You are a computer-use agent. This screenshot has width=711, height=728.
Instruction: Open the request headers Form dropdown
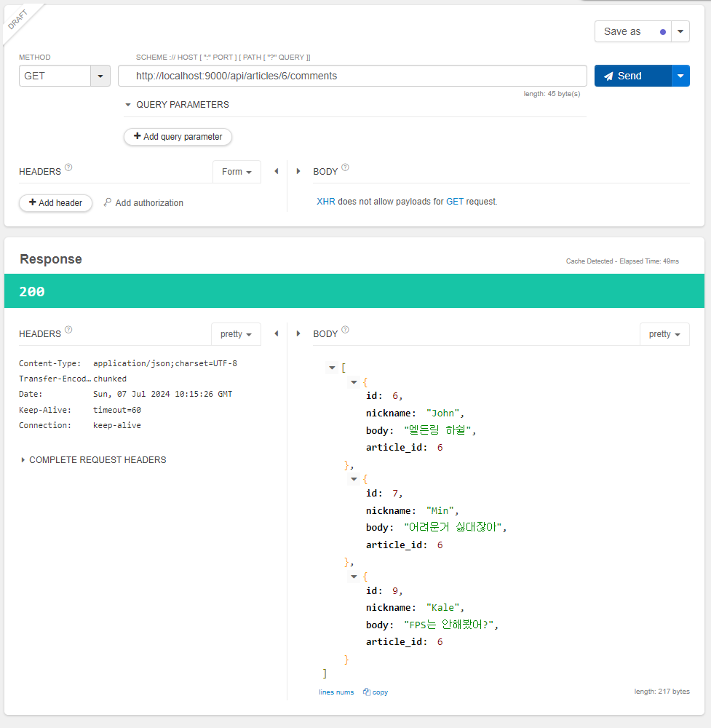237,172
